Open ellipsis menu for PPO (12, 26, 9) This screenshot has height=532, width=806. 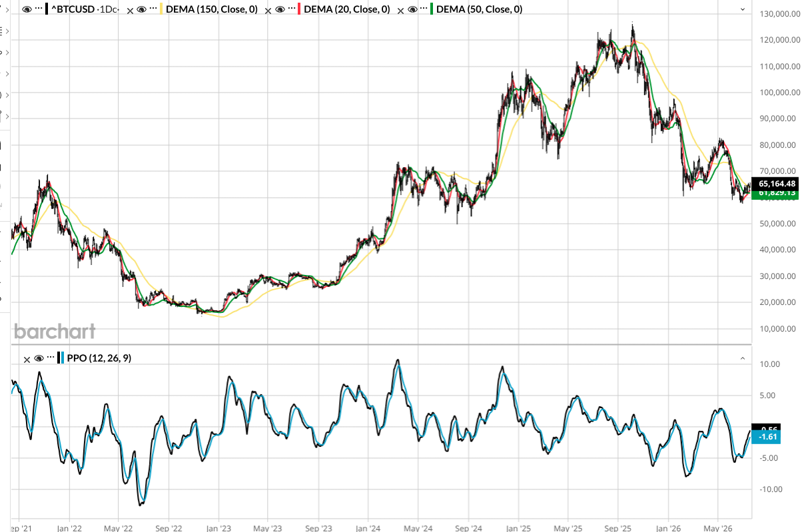51,358
